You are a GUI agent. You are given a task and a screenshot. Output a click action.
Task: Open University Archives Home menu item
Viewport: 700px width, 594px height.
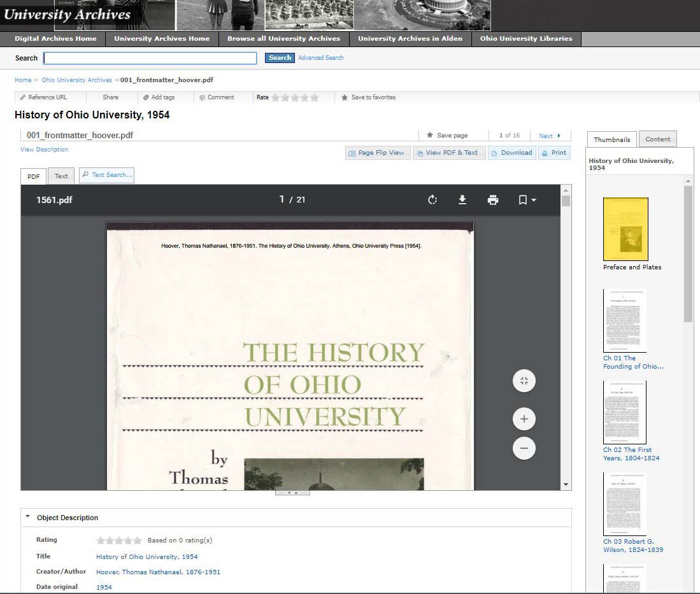coord(162,38)
